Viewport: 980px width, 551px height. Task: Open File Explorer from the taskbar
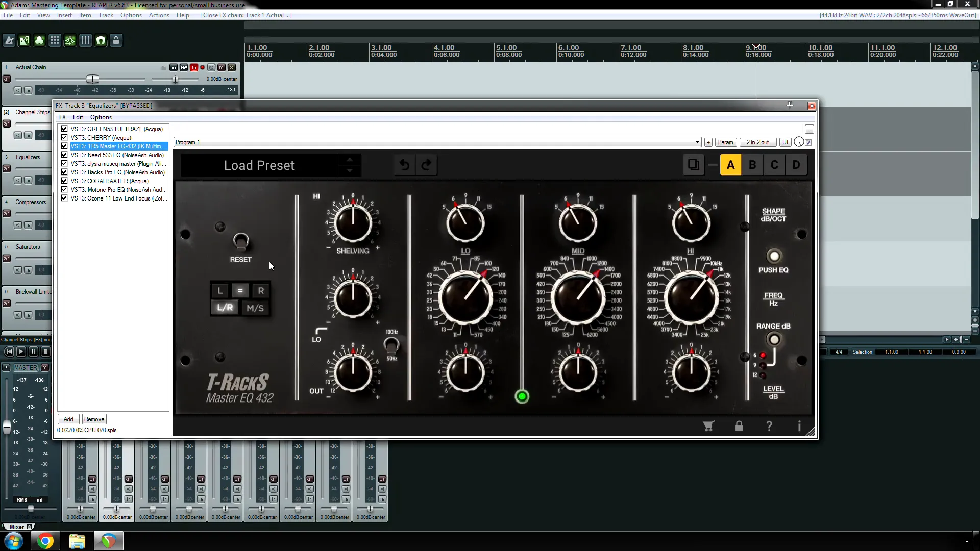click(x=77, y=541)
